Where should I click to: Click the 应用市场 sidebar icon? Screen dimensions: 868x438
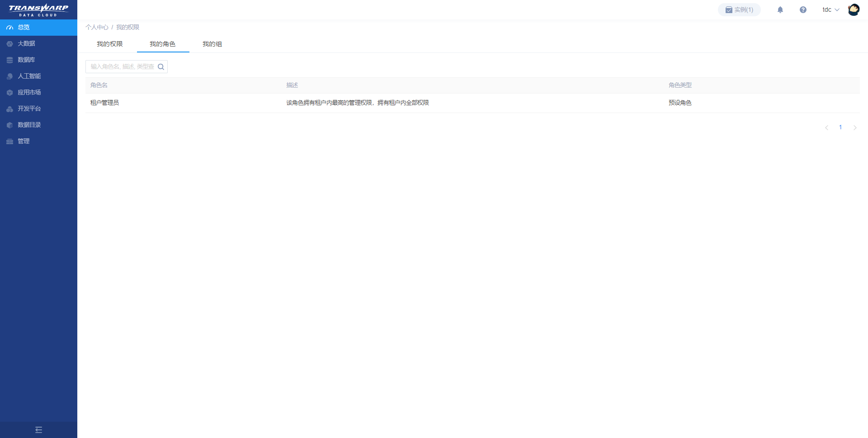9,93
